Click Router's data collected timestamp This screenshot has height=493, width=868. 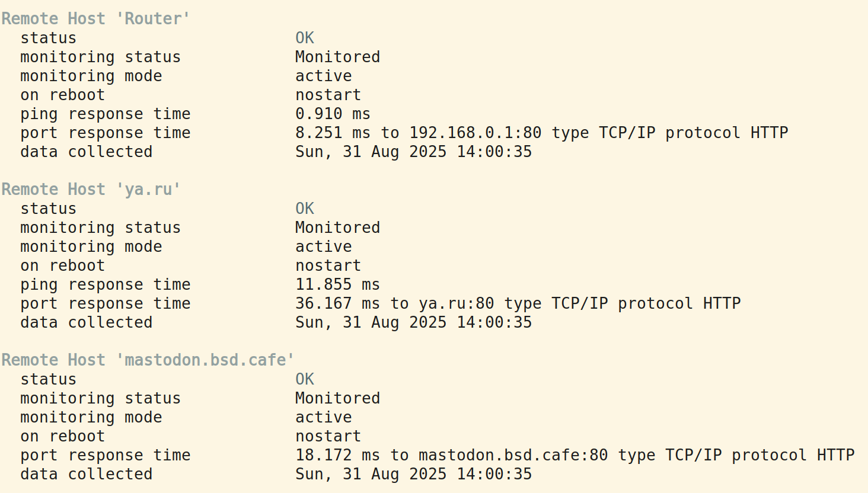point(413,152)
